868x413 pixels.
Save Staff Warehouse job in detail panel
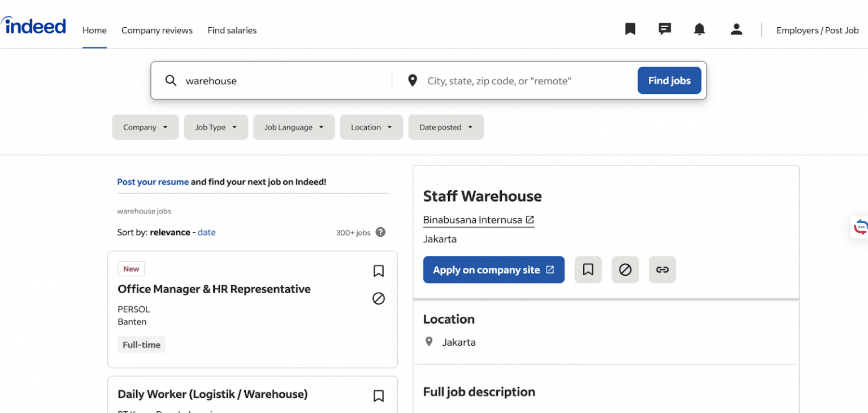click(588, 270)
